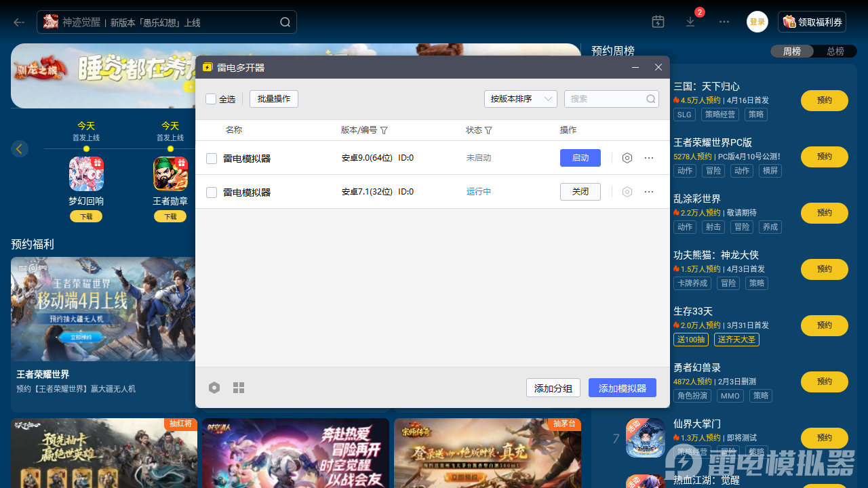Click the magnifier icon in the top search bar
The width and height of the screenshot is (868, 488).
click(285, 22)
